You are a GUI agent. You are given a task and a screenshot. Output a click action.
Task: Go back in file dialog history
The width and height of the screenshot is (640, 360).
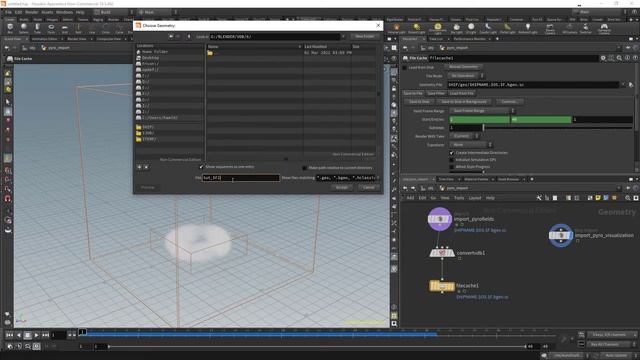click(171, 37)
